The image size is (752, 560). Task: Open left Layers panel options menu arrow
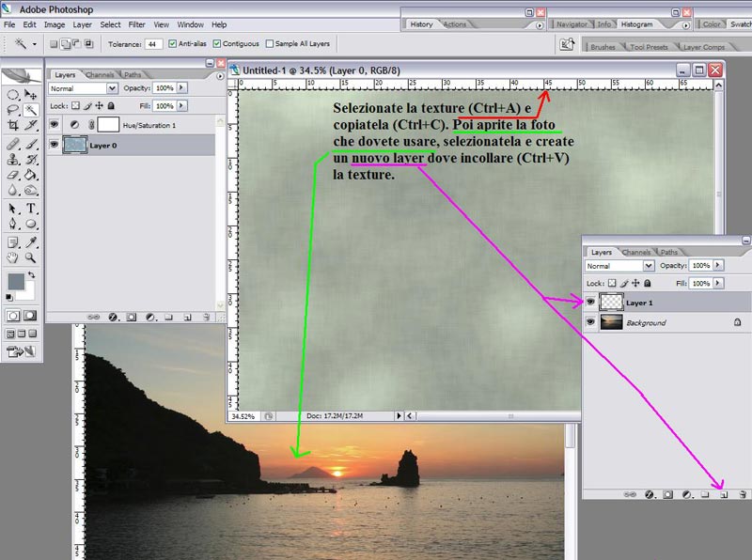220,76
